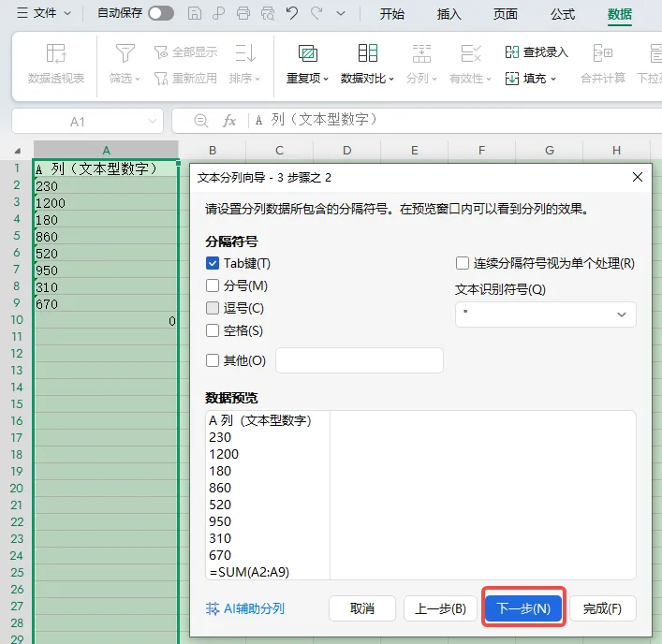This screenshot has width=662, height=644.
Task: Click the 上一步(B) button
Action: (440, 608)
